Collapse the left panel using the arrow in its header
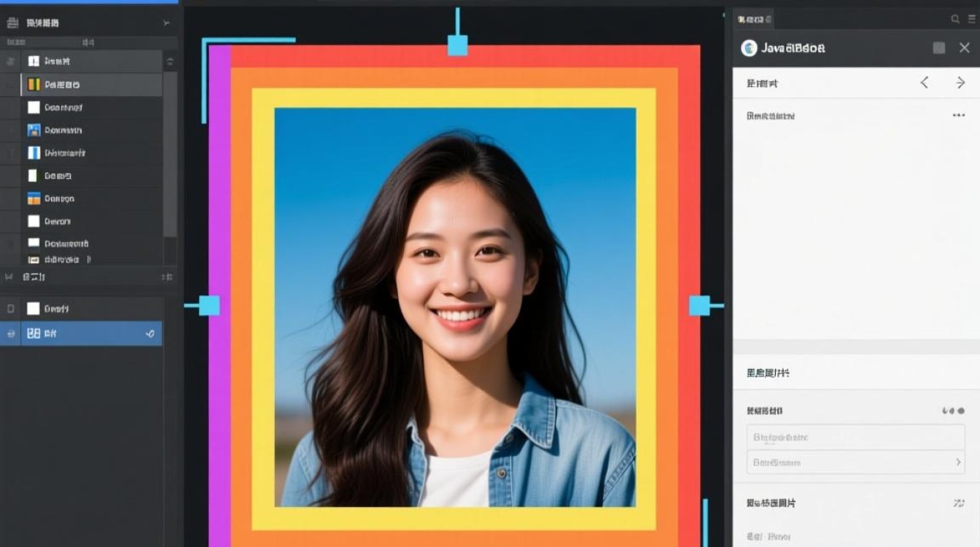 (168, 23)
